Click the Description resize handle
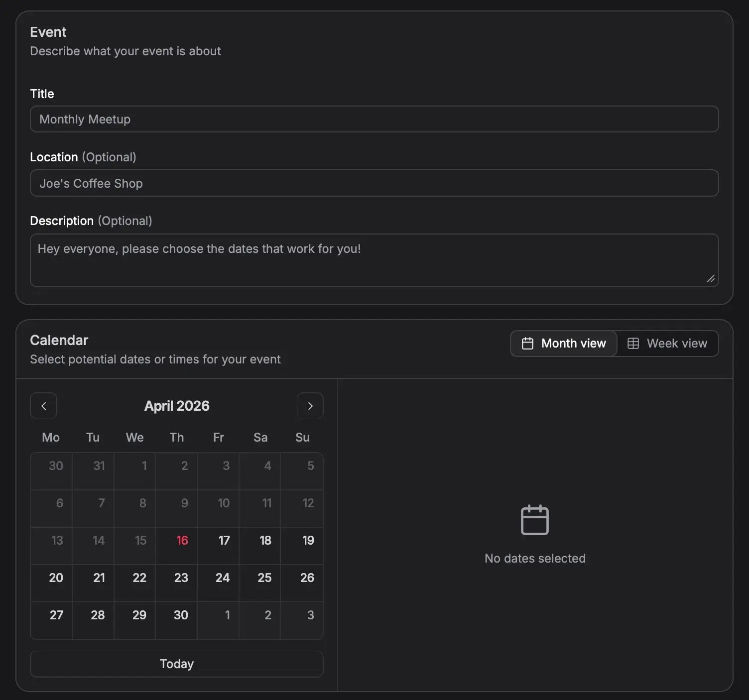749x700 pixels. coord(711,279)
